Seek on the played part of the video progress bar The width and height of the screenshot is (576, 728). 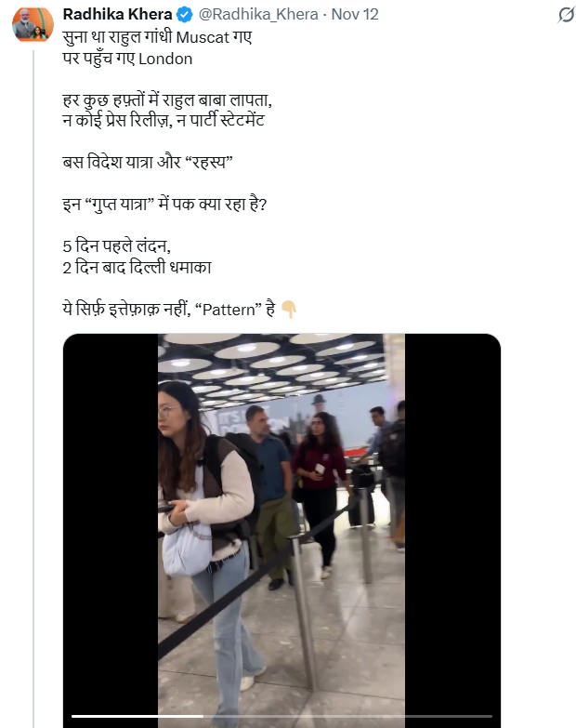[x=137, y=716]
